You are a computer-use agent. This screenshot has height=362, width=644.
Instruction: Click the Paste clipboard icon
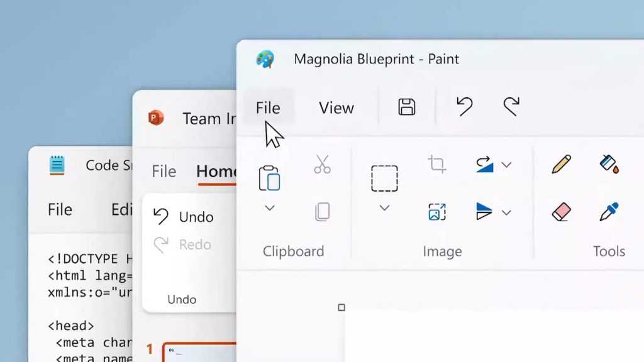269,178
